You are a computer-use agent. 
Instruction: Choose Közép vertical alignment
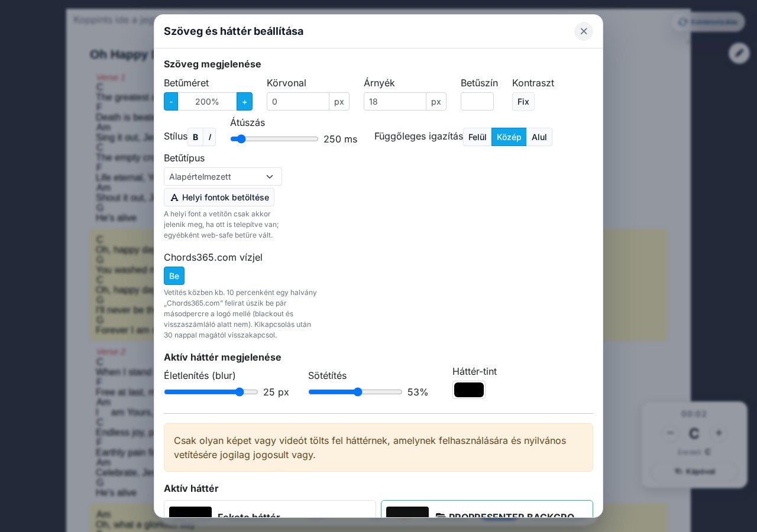click(509, 137)
